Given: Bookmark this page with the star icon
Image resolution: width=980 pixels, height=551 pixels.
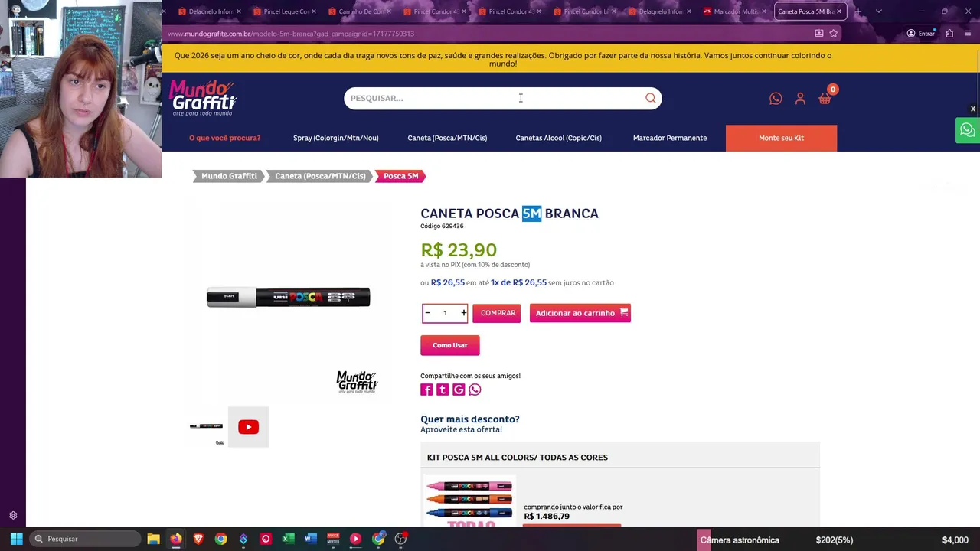Looking at the screenshot, I should 833,34.
